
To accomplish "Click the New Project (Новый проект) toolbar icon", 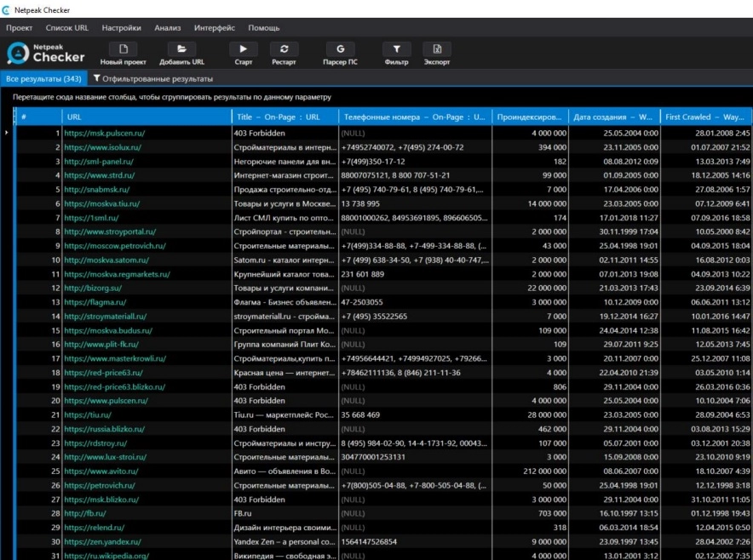I will pos(124,49).
